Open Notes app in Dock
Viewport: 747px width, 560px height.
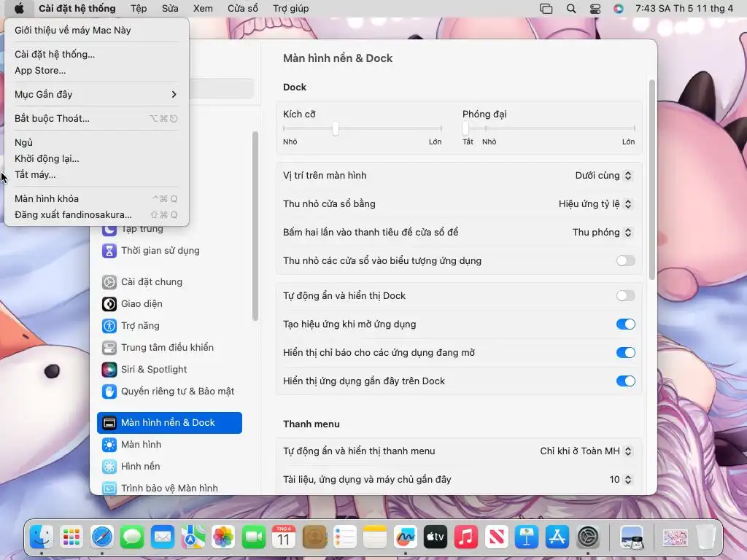375,537
